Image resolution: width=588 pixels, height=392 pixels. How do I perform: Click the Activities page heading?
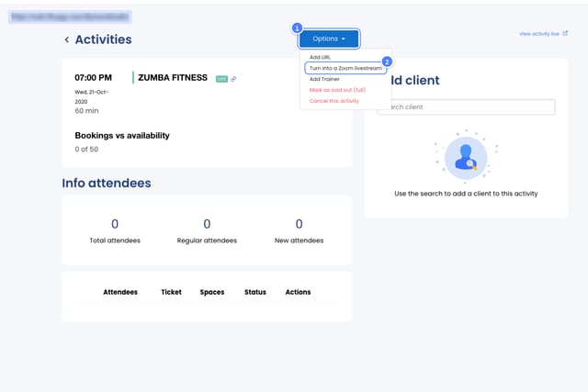point(104,39)
